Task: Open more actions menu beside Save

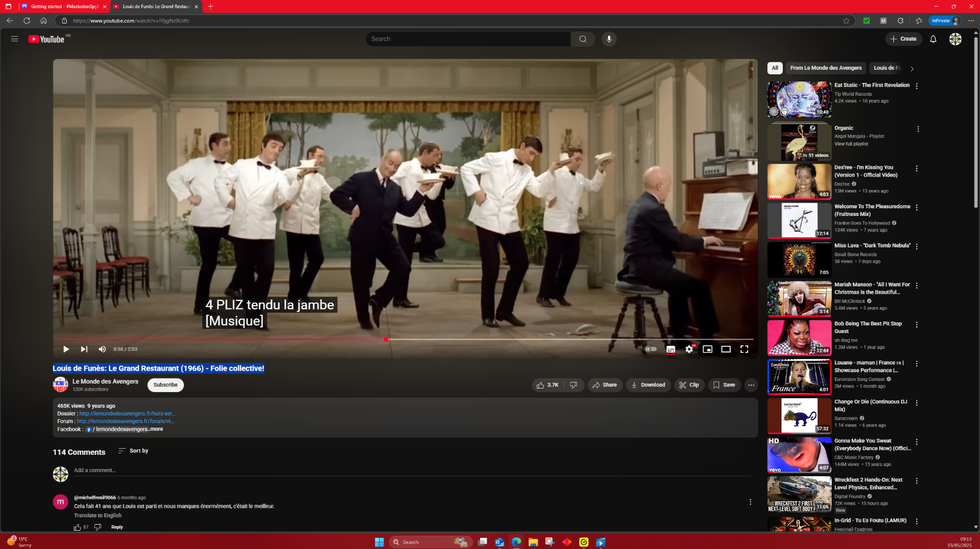Action: coord(751,385)
